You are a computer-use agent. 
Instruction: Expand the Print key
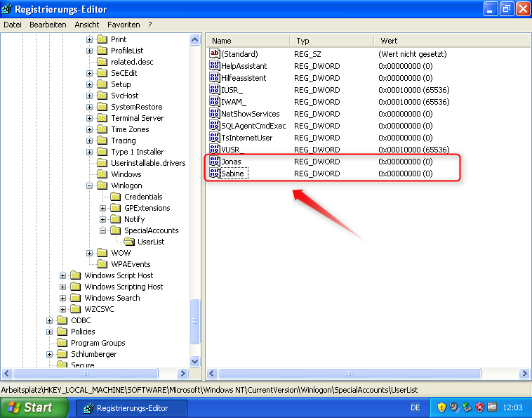(89, 39)
